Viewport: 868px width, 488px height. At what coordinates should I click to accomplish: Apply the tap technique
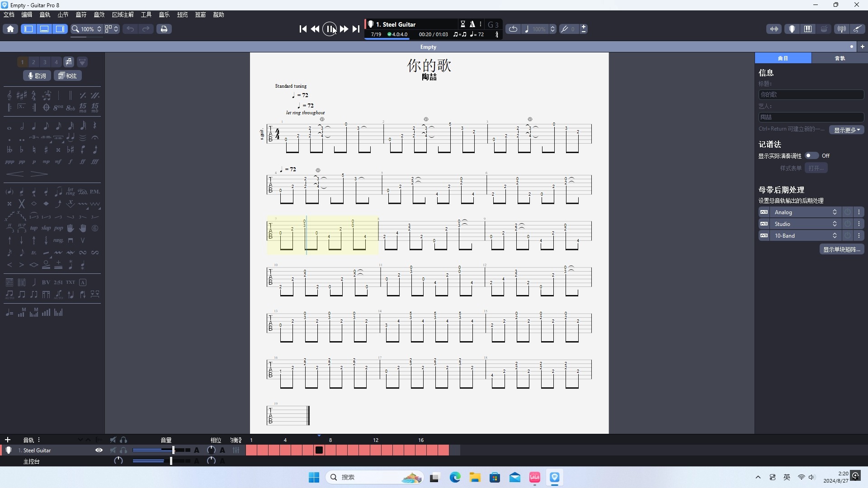click(x=34, y=228)
